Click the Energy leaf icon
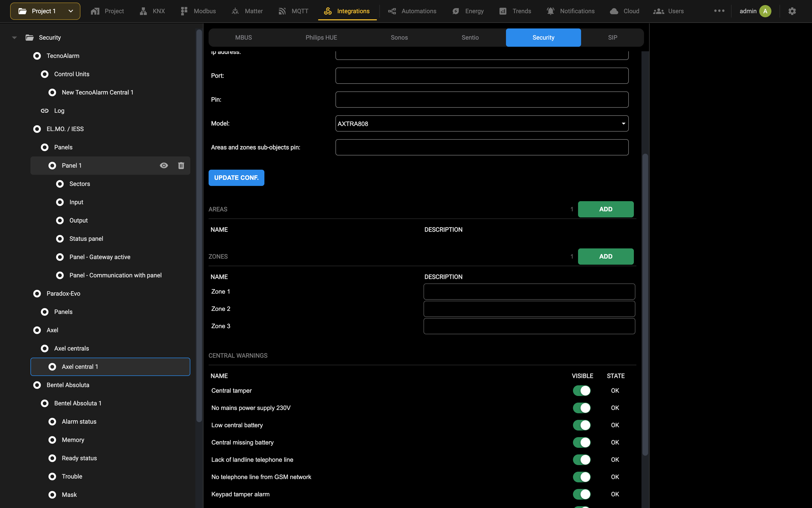812x508 pixels. (x=456, y=11)
